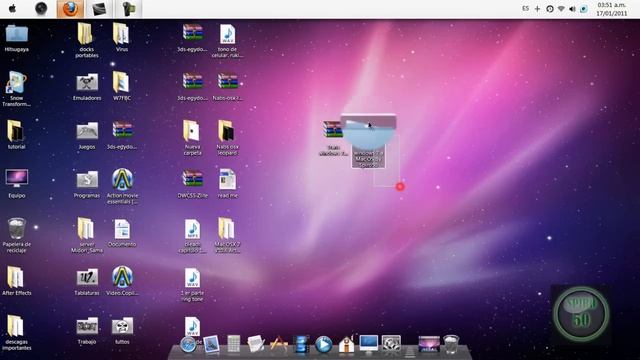Select the tuttos folder
The height and width of the screenshot is (360, 640).
pyautogui.click(x=122, y=330)
